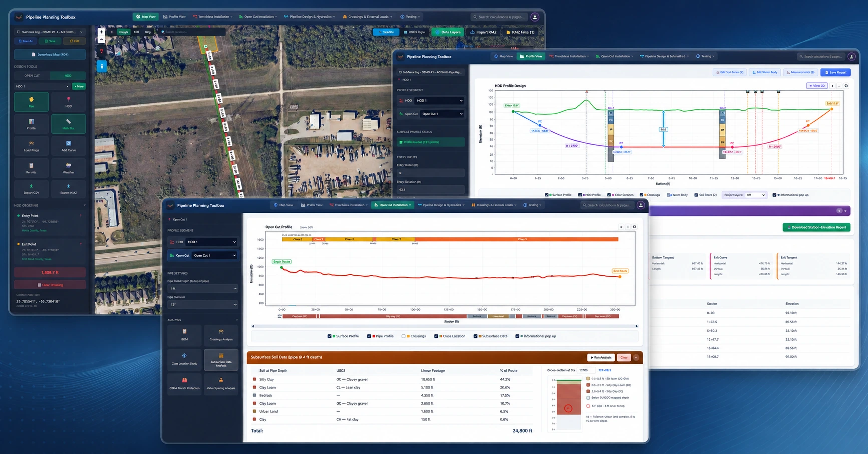Click the Export CSV tool
Image resolution: width=868 pixels, height=454 pixels.
(31, 189)
